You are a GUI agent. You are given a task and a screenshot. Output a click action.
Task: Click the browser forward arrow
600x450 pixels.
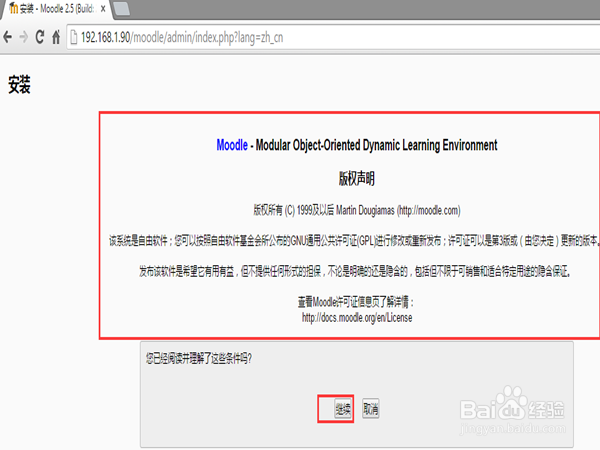pyautogui.click(x=24, y=37)
